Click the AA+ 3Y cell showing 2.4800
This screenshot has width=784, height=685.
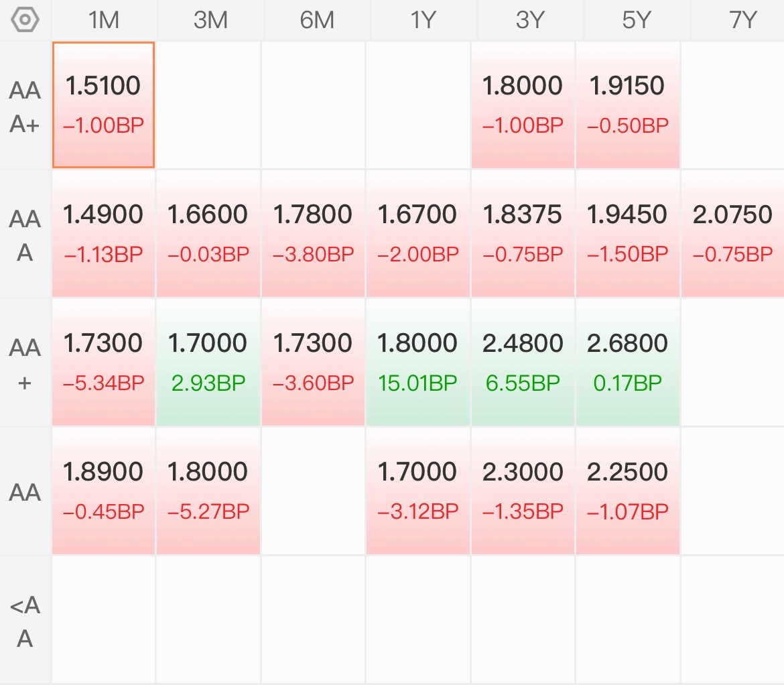[x=523, y=363]
